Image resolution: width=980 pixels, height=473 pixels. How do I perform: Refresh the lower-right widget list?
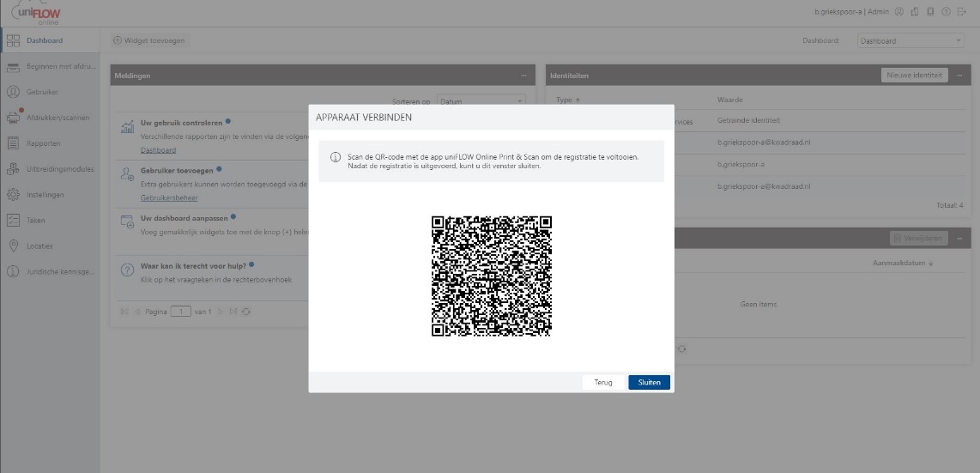pos(682,349)
